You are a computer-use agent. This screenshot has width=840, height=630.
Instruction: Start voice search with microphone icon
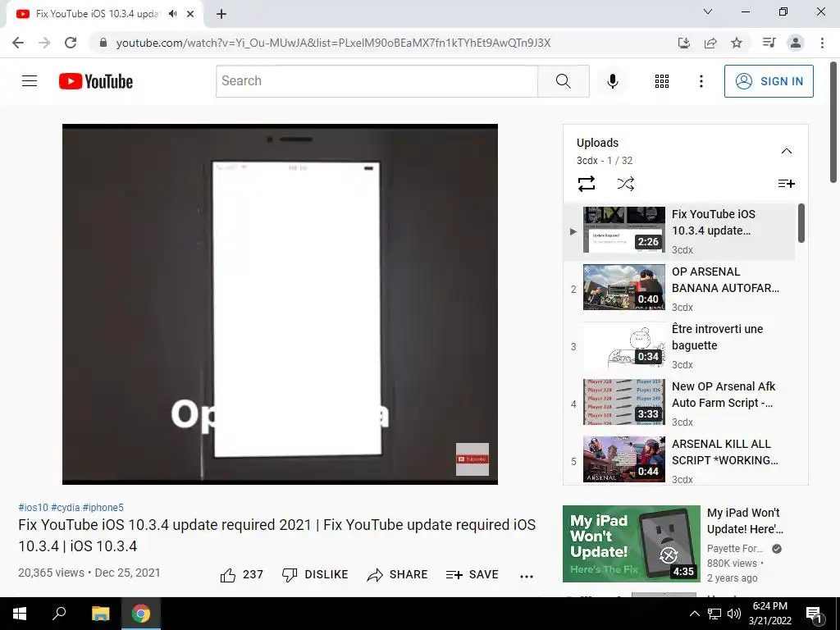point(612,81)
